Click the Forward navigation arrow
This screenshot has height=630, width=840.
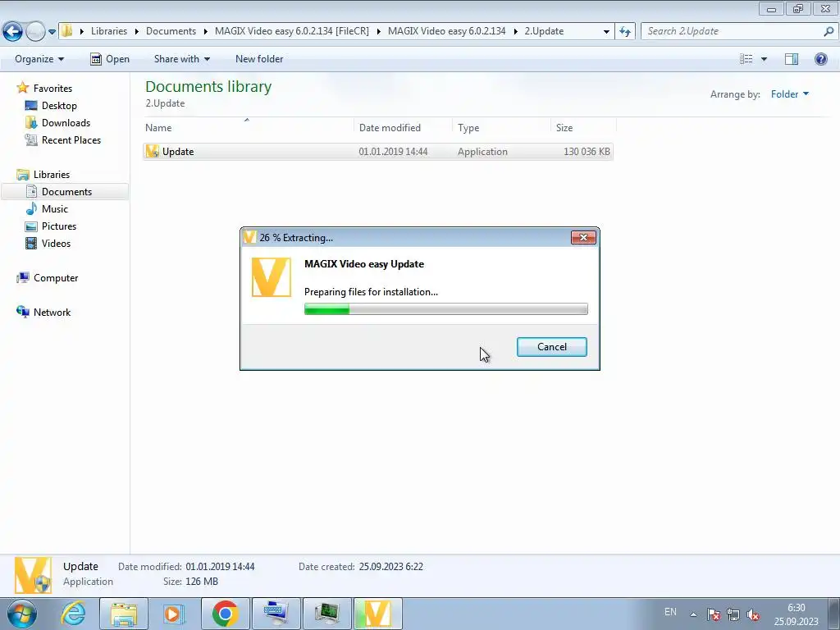tap(35, 31)
